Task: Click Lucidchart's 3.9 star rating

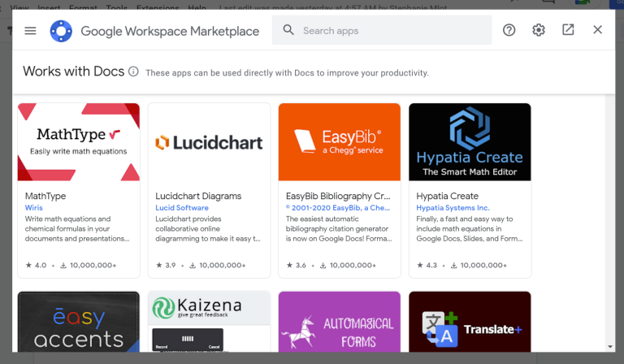Action: coord(166,266)
